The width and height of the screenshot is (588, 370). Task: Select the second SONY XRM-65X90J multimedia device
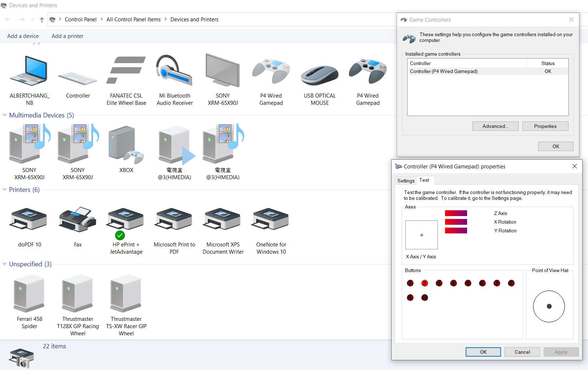[78, 152]
